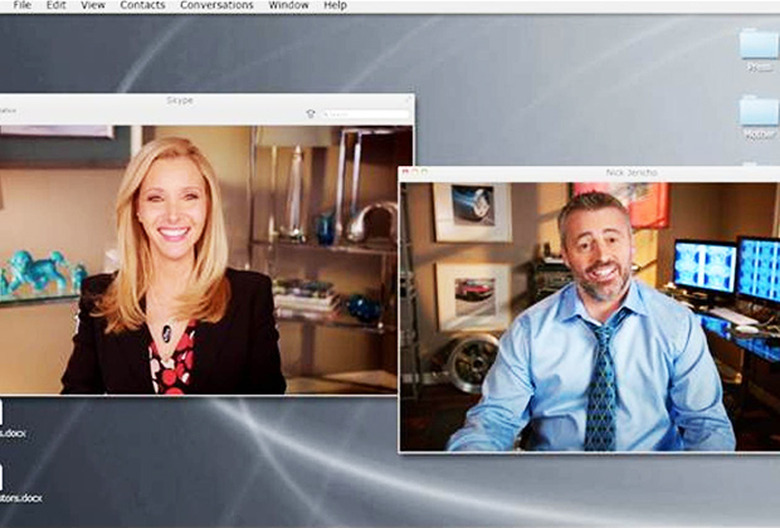The image size is (780, 528).
Task: Click the dial pad icon beside Skype search
Action: (x=310, y=114)
